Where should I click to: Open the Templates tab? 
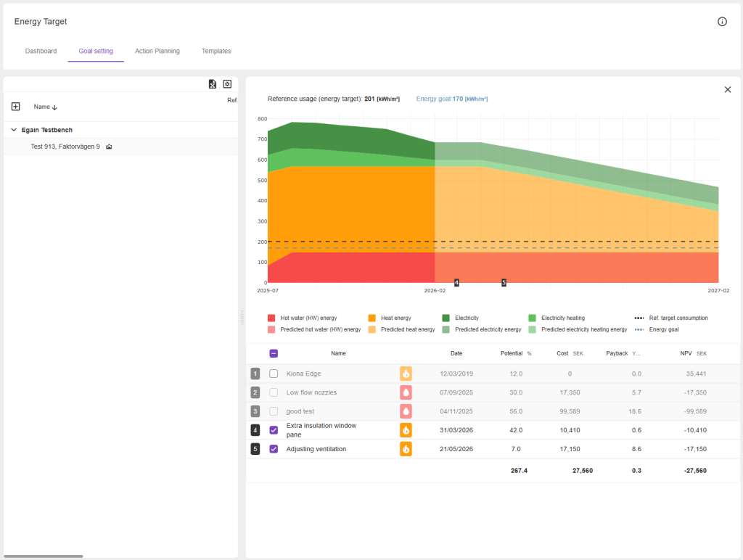(216, 52)
